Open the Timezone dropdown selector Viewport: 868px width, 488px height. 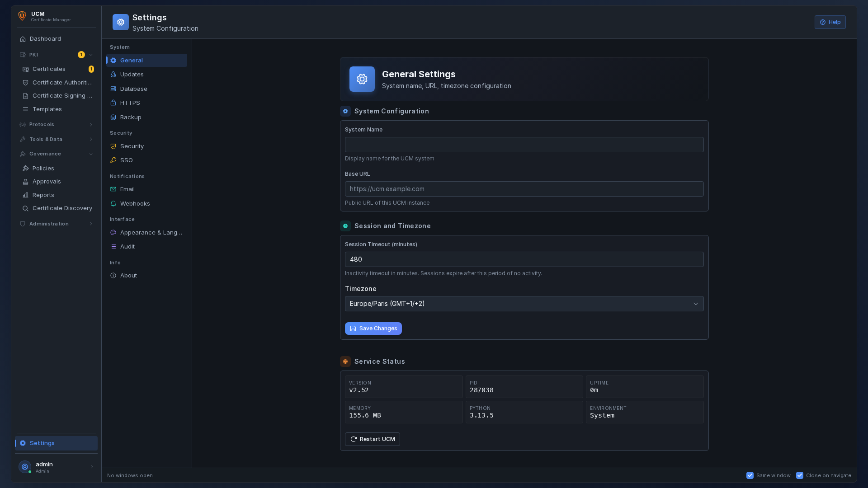(524, 304)
